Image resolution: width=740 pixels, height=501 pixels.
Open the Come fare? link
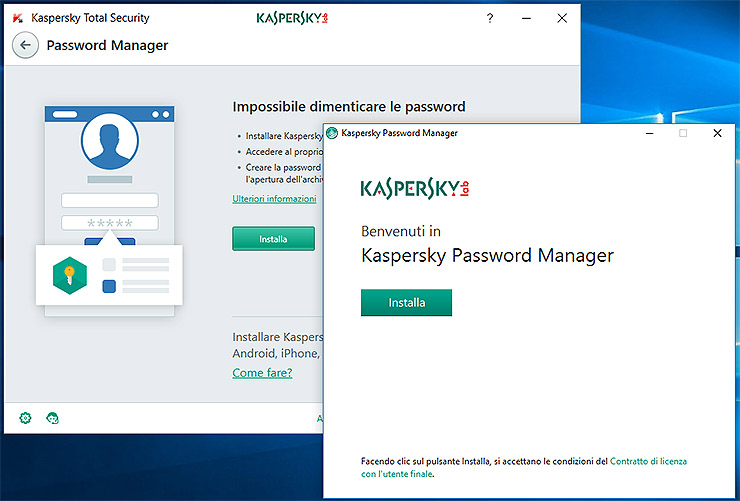click(262, 373)
